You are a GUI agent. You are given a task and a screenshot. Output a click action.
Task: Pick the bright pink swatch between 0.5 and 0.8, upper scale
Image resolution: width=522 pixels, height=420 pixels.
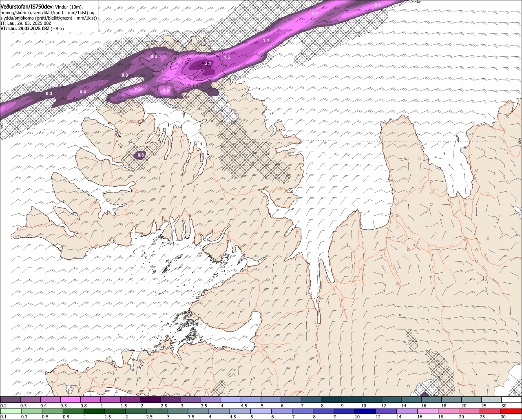(71, 400)
